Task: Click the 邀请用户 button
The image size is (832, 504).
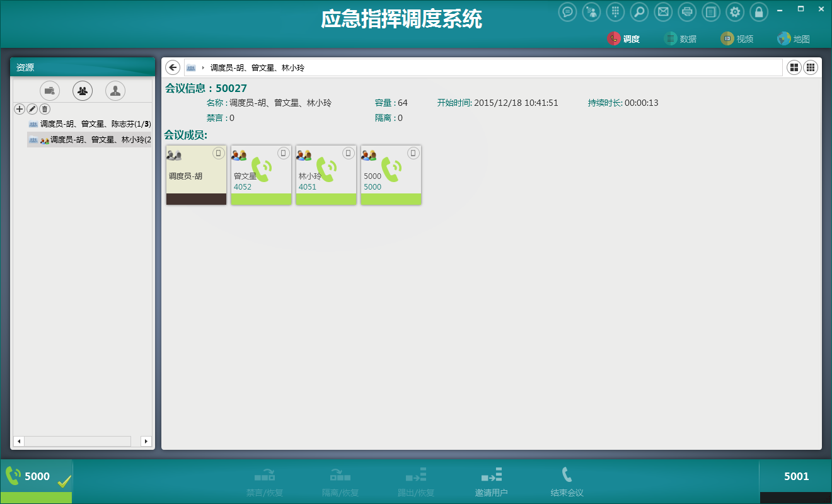Action: tap(491, 482)
